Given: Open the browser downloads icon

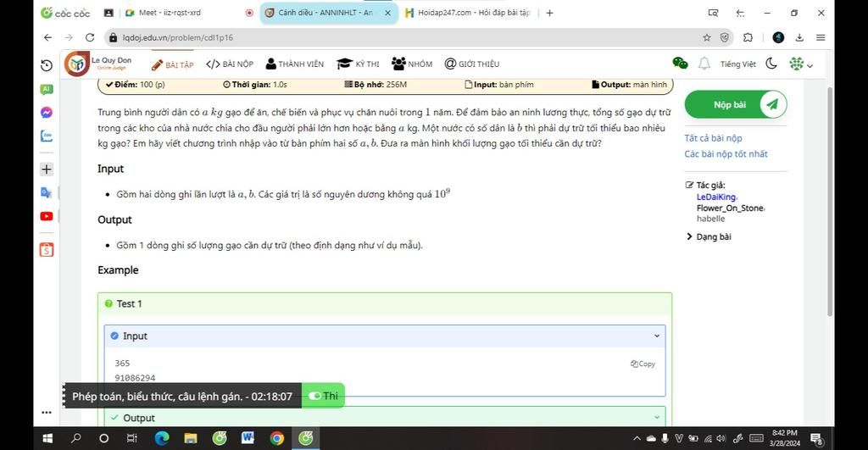Looking at the screenshot, I should (799, 37).
